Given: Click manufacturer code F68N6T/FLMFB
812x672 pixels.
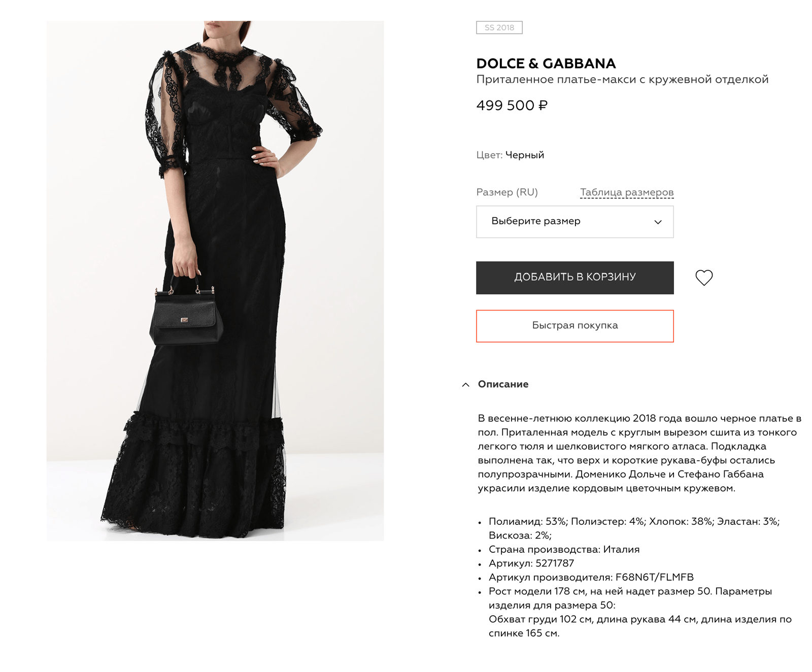Looking at the screenshot, I should 654,577.
